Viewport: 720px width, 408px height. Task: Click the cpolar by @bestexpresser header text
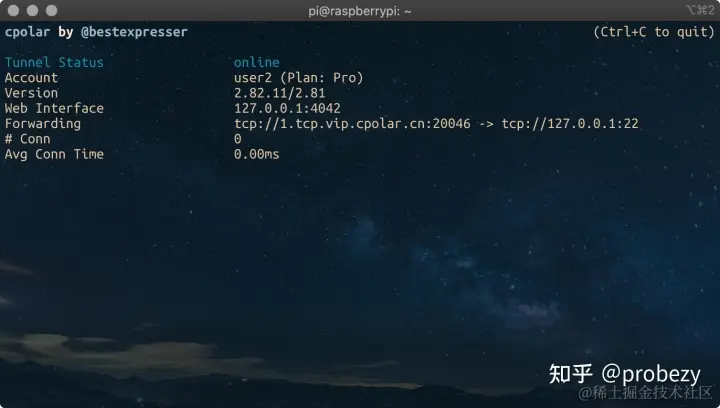[x=96, y=32]
